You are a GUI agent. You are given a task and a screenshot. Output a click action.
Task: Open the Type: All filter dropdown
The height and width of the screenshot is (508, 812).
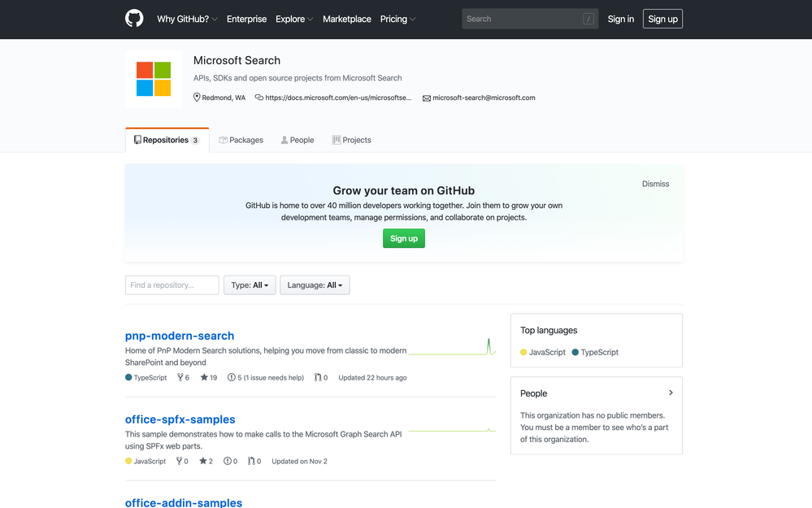point(250,284)
